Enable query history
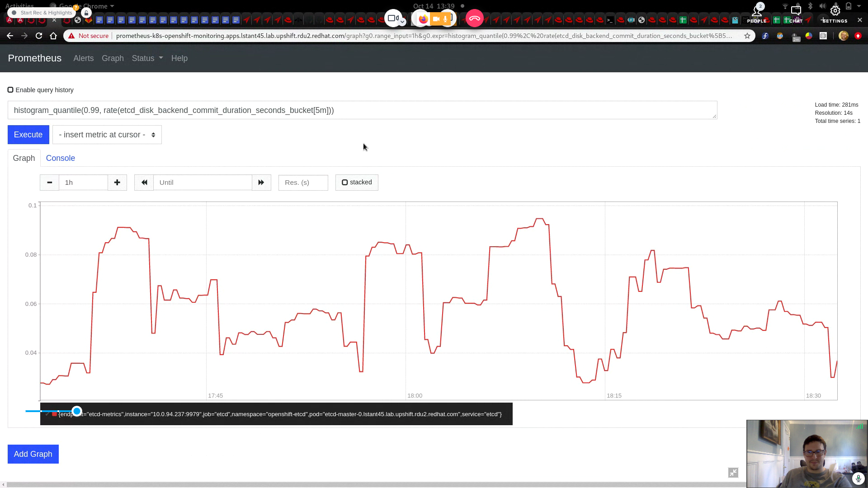 [x=10, y=89]
